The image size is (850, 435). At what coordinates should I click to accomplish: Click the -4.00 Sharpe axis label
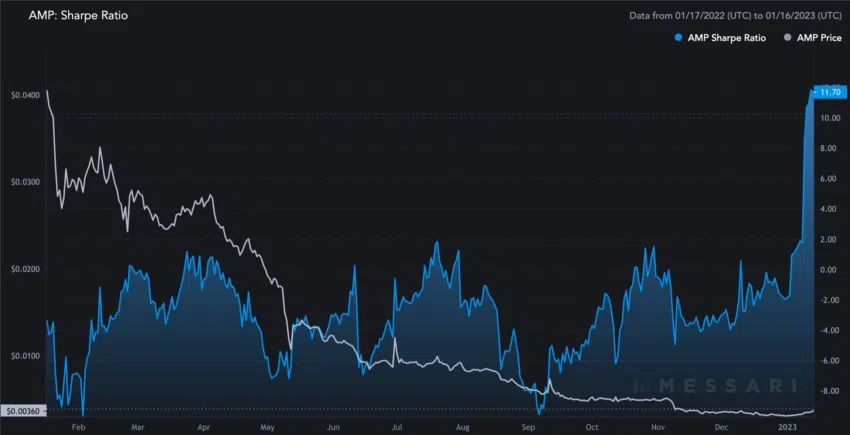pyautogui.click(x=829, y=330)
